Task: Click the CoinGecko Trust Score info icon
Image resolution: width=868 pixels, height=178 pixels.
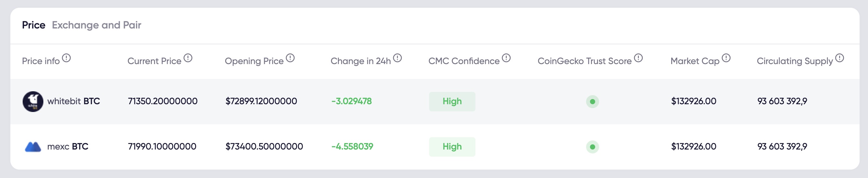Action: (638, 58)
